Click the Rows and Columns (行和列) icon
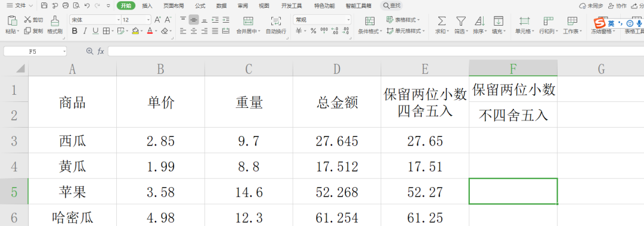This screenshot has width=644, height=226. pos(549,21)
